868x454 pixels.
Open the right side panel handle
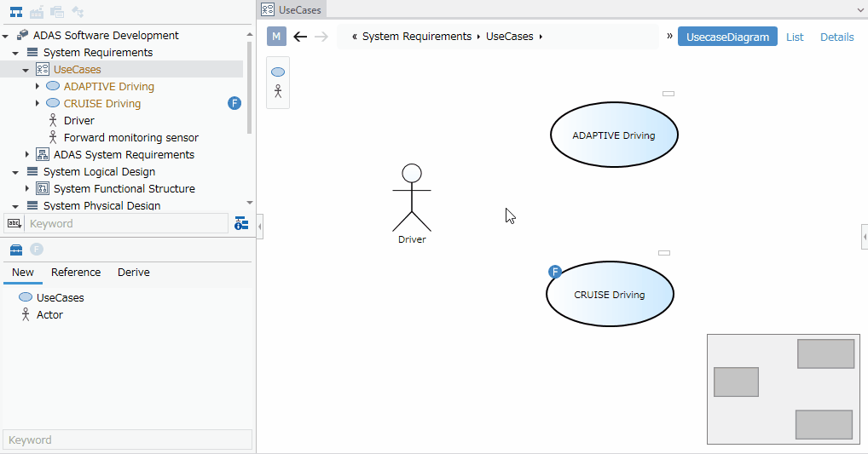point(865,237)
